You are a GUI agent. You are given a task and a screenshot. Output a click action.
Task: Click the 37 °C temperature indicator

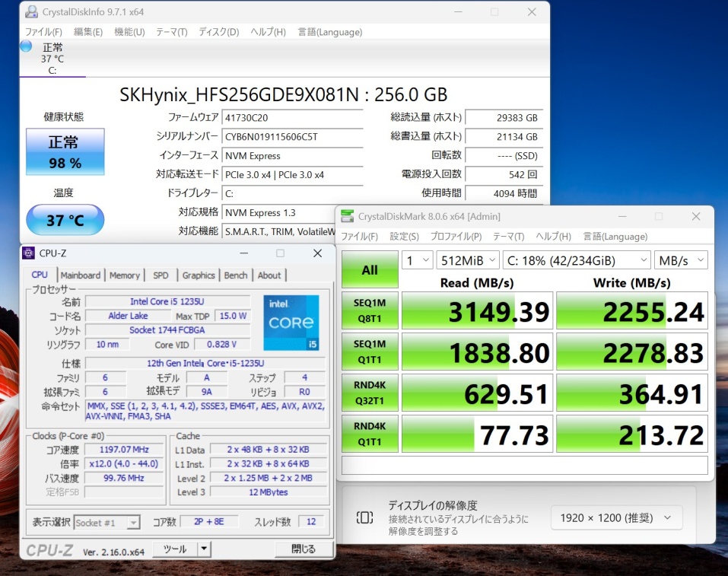pyautogui.click(x=65, y=220)
